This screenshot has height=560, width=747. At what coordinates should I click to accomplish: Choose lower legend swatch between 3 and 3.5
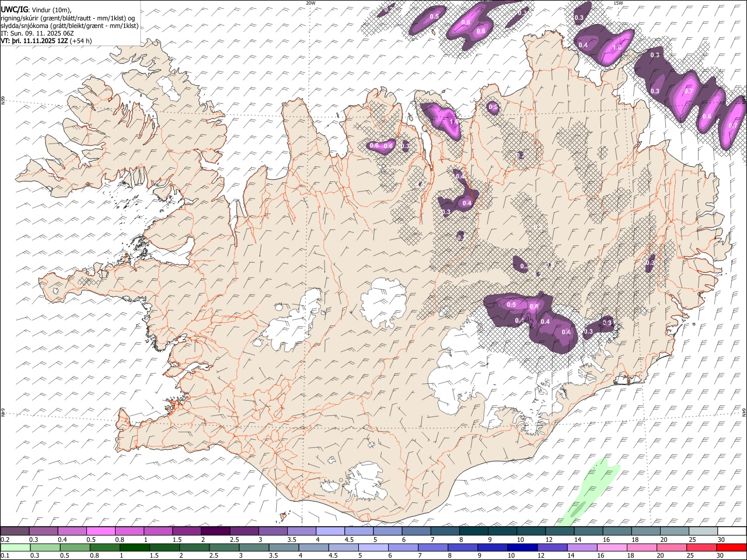[x=254, y=547]
